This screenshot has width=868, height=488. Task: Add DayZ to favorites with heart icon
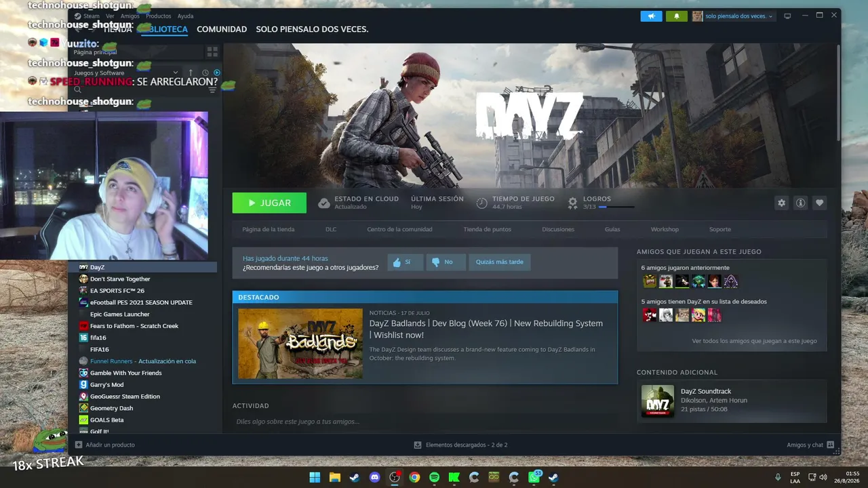coord(820,203)
